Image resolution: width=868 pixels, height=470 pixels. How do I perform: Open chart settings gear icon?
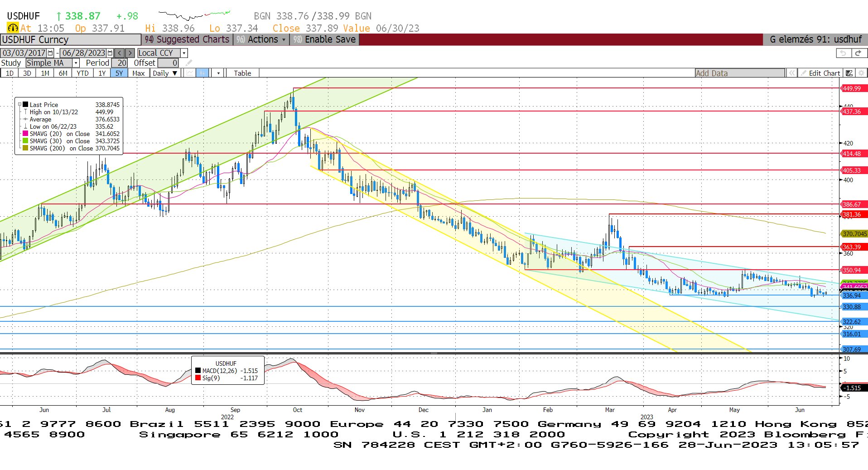point(861,73)
